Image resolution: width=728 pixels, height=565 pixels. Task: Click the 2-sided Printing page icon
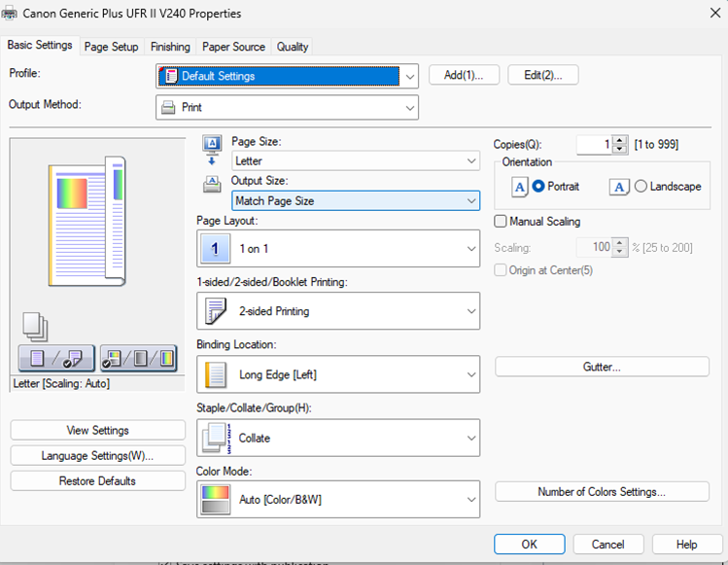click(216, 311)
